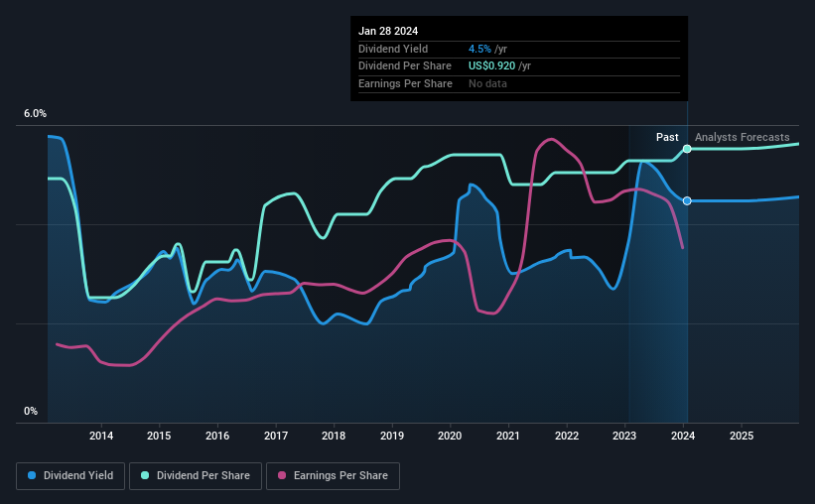The height and width of the screenshot is (504, 815).
Task: Click the 6.0% y-axis label
Action: tap(35, 114)
